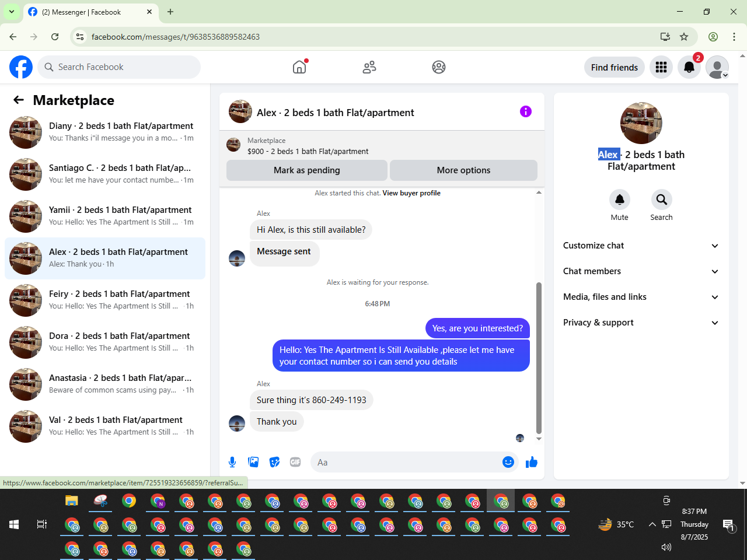
Task: Open the Friends icon in top navigation
Action: pyautogui.click(x=369, y=67)
